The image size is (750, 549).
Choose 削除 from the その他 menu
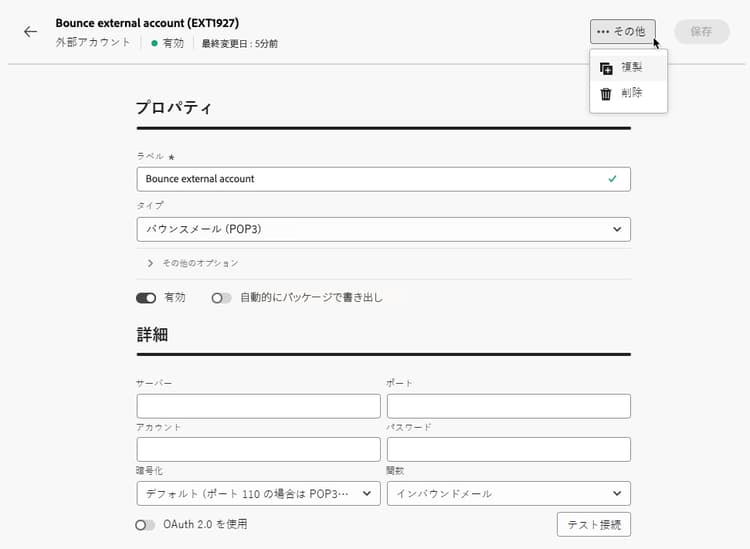coord(629,93)
